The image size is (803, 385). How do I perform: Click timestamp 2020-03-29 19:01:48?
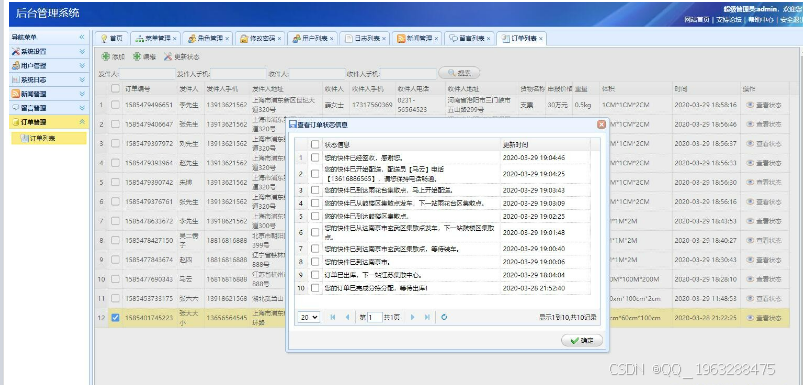point(534,232)
